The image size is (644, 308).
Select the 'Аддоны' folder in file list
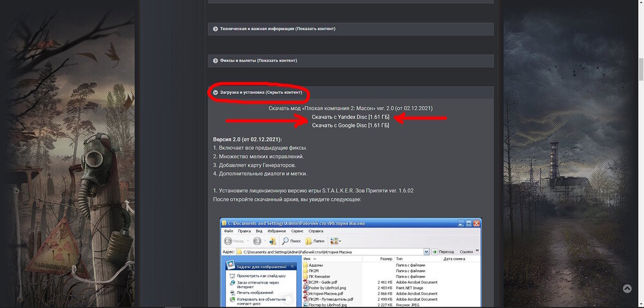317,265
